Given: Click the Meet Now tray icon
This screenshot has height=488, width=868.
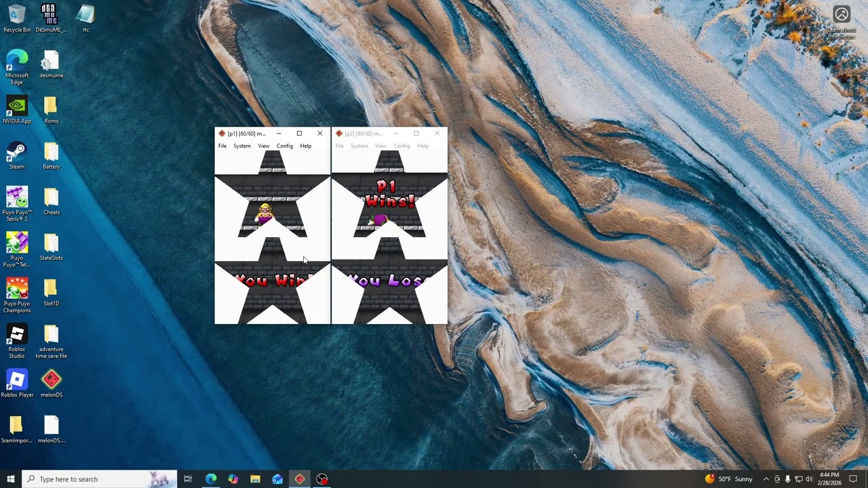Looking at the screenshot, I should tap(777, 479).
